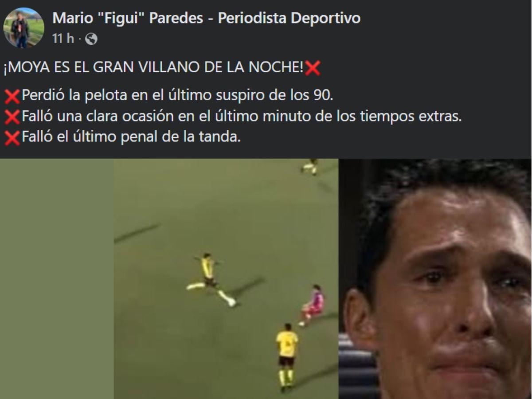Open the page name Mario "Figui" Paredes link

pyautogui.click(x=206, y=18)
